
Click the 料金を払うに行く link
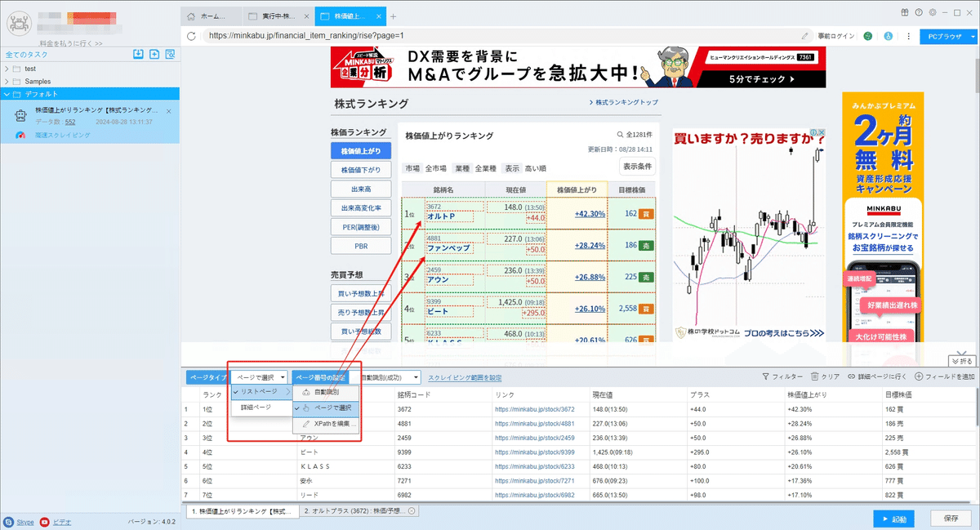71,43
